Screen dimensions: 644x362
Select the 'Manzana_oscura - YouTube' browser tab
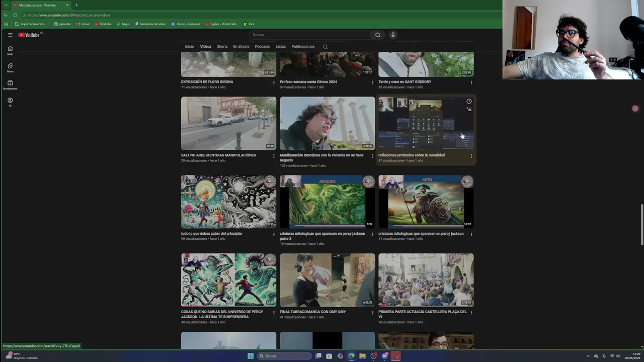(x=41, y=5)
